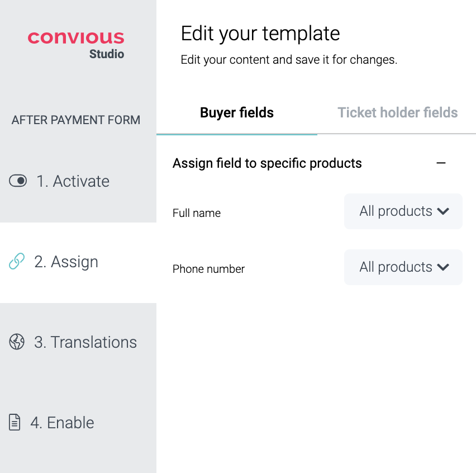
Task: Click the toggle icon beside Activate
Action: [x=18, y=181]
